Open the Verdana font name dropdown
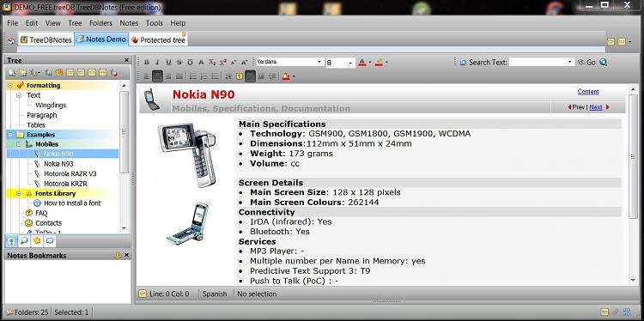This screenshot has height=321, width=644. 289,62
